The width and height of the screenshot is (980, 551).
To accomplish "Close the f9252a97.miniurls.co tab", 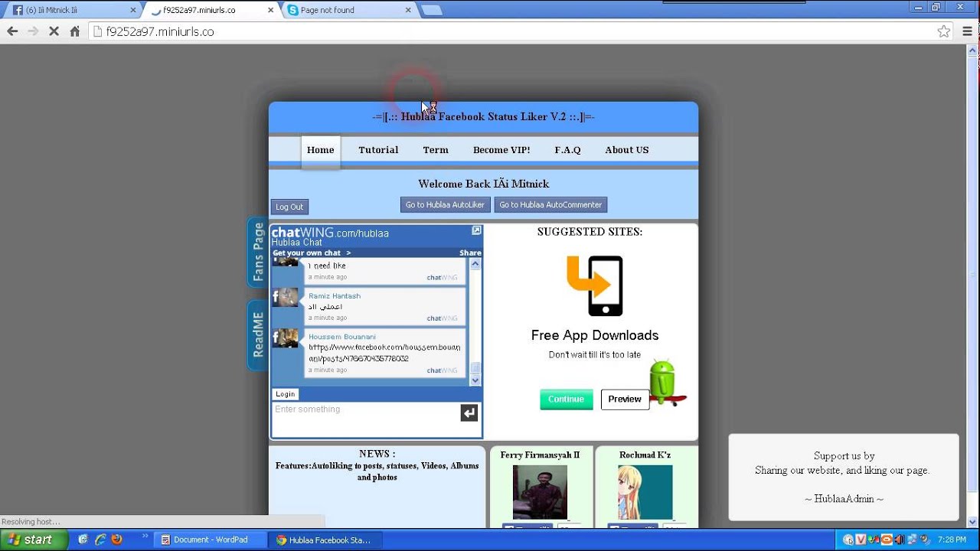I will pos(270,10).
